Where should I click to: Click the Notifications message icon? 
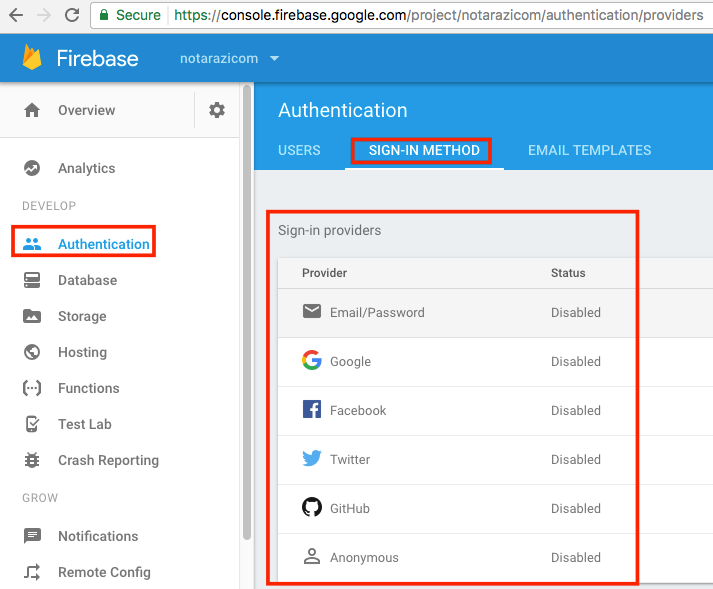tap(32, 536)
